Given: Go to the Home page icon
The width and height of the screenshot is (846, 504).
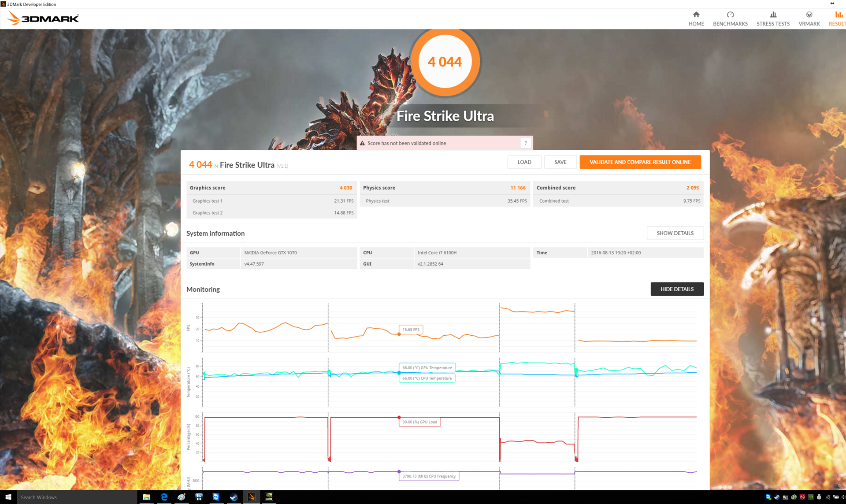Looking at the screenshot, I should pos(696,19).
